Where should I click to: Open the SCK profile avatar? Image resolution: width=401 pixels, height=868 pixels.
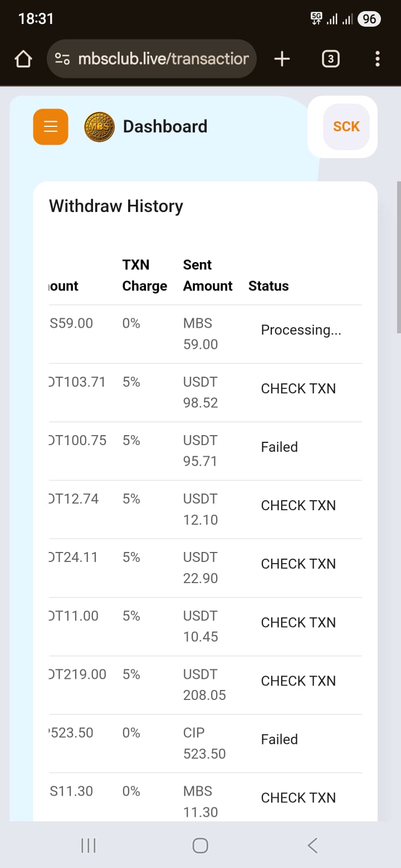coord(346,127)
